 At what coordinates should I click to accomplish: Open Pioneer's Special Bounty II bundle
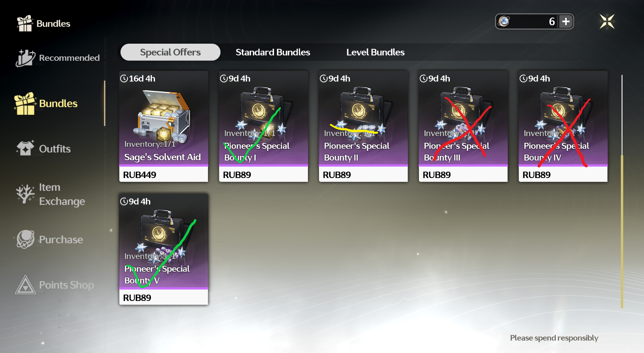click(x=363, y=126)
